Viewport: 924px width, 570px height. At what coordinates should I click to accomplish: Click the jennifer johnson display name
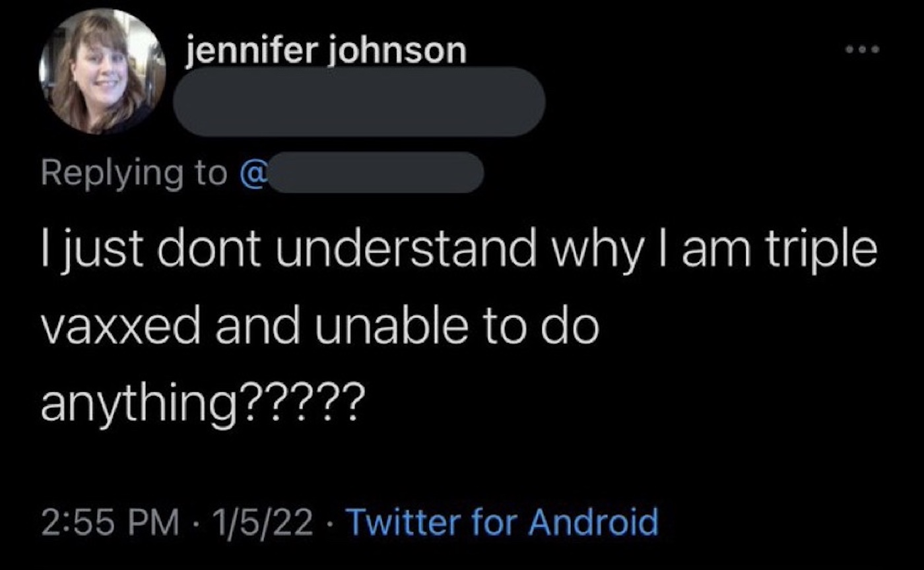[x=325, y=50]
